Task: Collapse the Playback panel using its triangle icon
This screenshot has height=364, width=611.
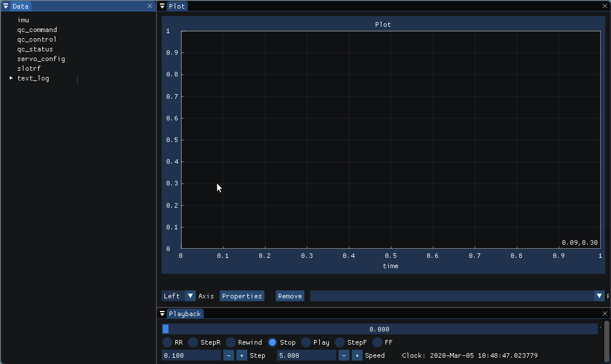Action: [x=162, y=314]
